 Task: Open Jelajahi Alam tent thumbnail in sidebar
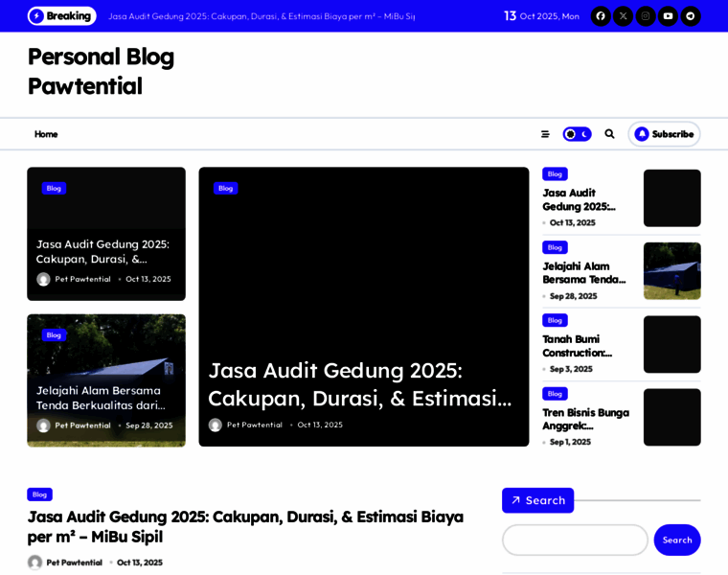(x=671, y=271)
